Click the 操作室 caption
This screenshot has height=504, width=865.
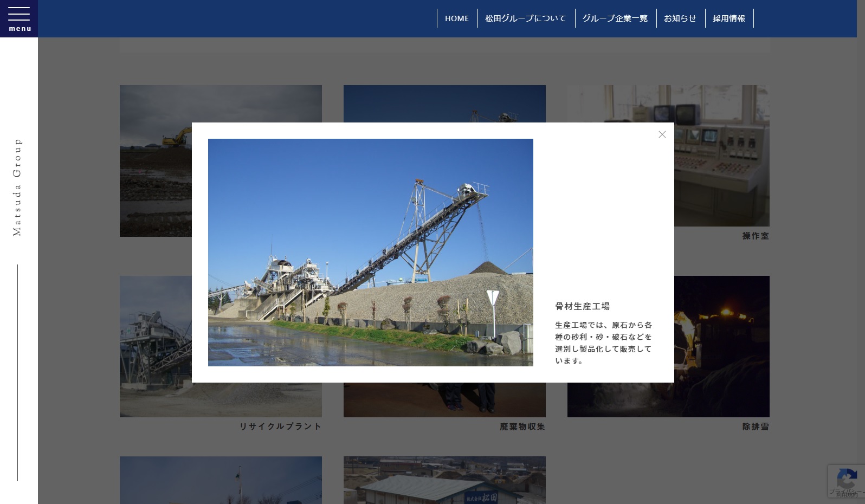point(756,236)
